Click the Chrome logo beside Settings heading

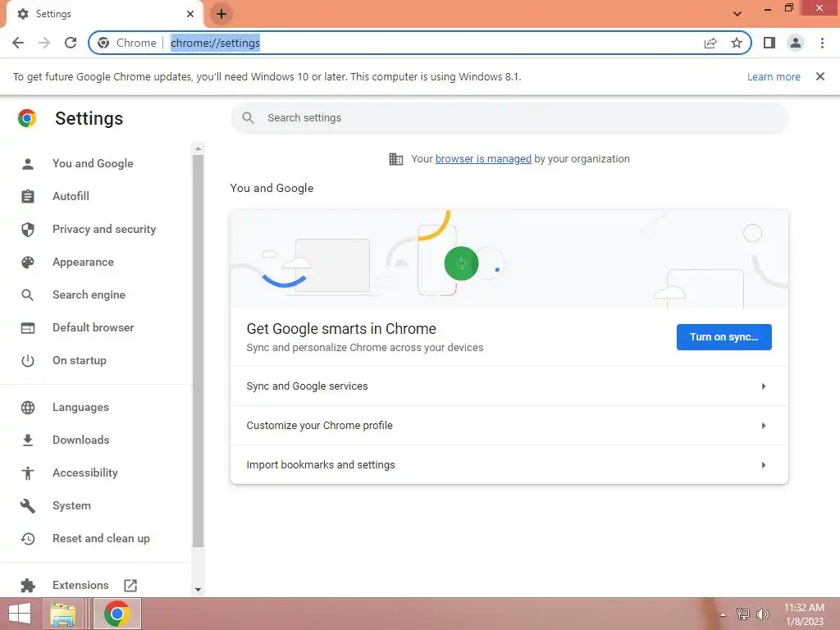click(27, 118)
